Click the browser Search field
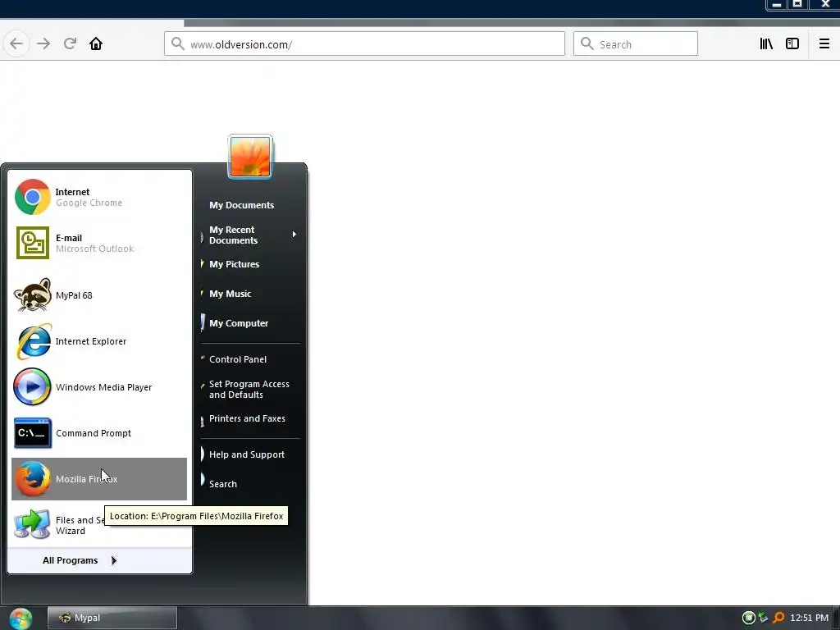This screenshot has height=630, width=840. point(636,44)
